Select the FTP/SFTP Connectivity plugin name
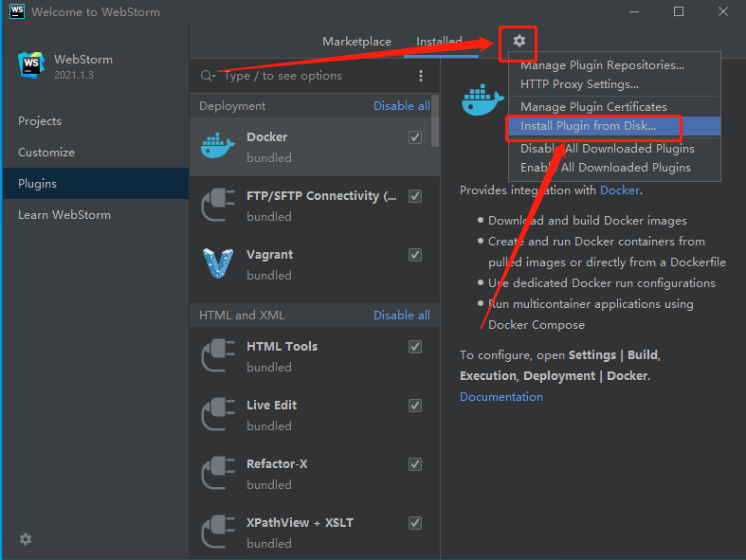Viewport: 746px width, 560px height. click(321, 195)
